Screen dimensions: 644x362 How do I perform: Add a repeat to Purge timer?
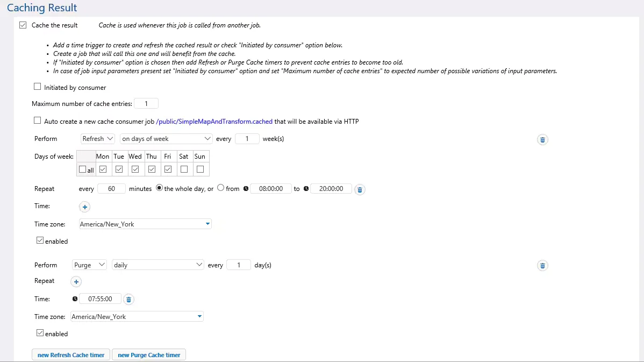click(76, 281)
